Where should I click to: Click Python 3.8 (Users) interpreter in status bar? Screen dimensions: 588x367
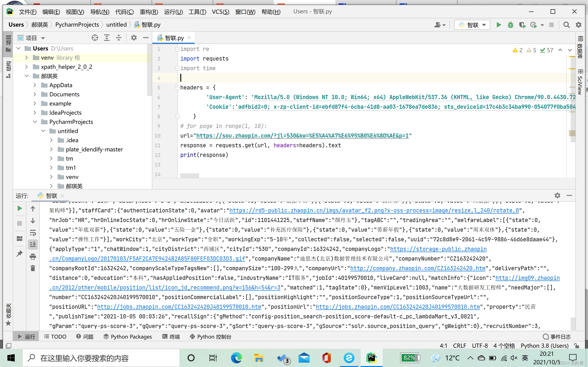click(x=544, y=346)
